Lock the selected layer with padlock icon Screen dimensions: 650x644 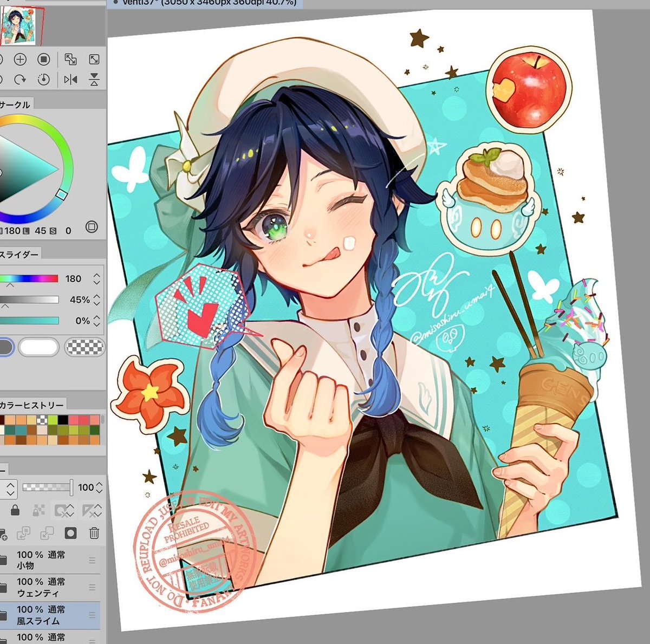click(15, 510)
